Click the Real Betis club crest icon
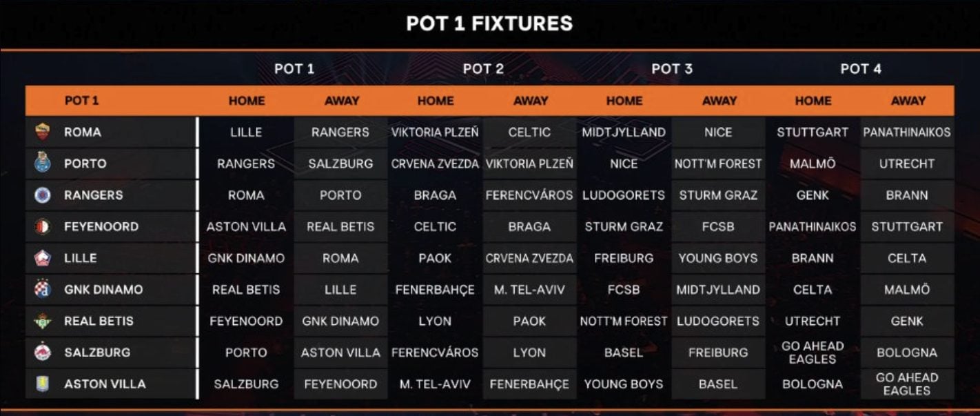The width and height of the screenshot is (980, 416). [x=43, y=321]
